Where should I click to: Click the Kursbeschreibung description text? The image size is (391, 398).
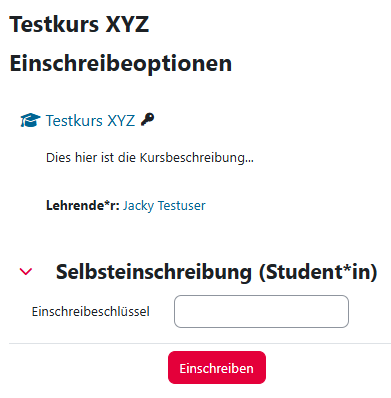[x=150, y=158]
